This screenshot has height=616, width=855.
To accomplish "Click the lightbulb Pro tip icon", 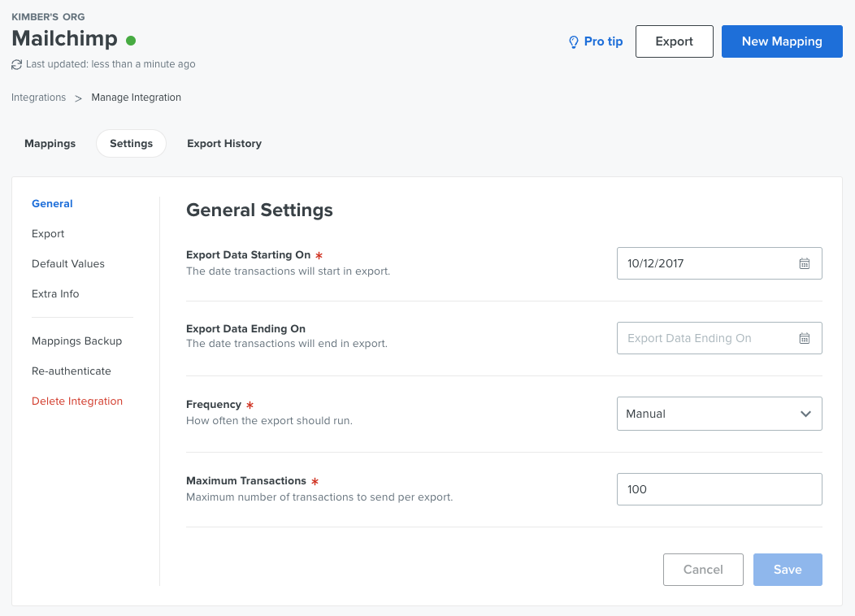I will tap(574, 42).
